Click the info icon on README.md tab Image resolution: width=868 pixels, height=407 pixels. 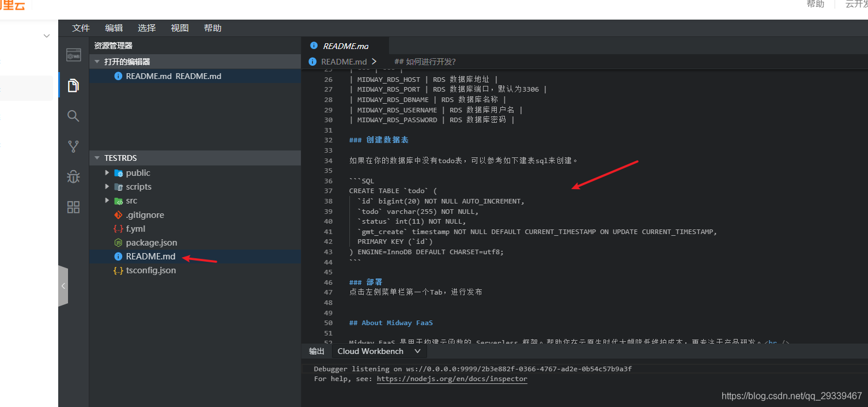(x=314, y=46)
